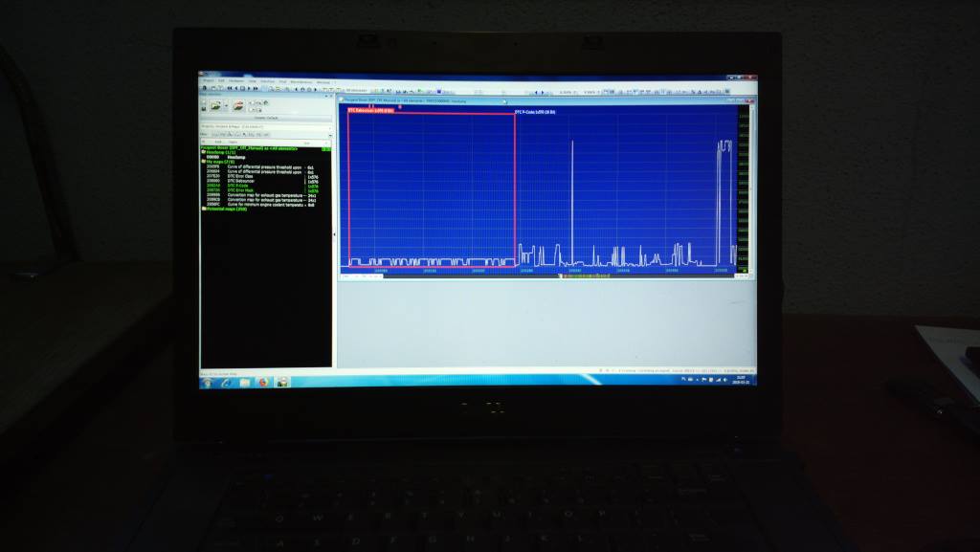Click the WinOLS icon on the taskbar

[x=282, y=382]
